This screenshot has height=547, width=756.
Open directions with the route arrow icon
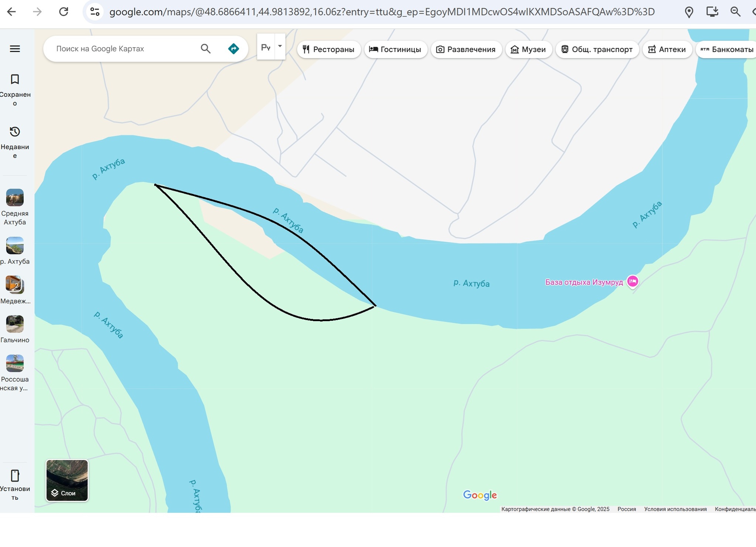[x=233, y=49]
